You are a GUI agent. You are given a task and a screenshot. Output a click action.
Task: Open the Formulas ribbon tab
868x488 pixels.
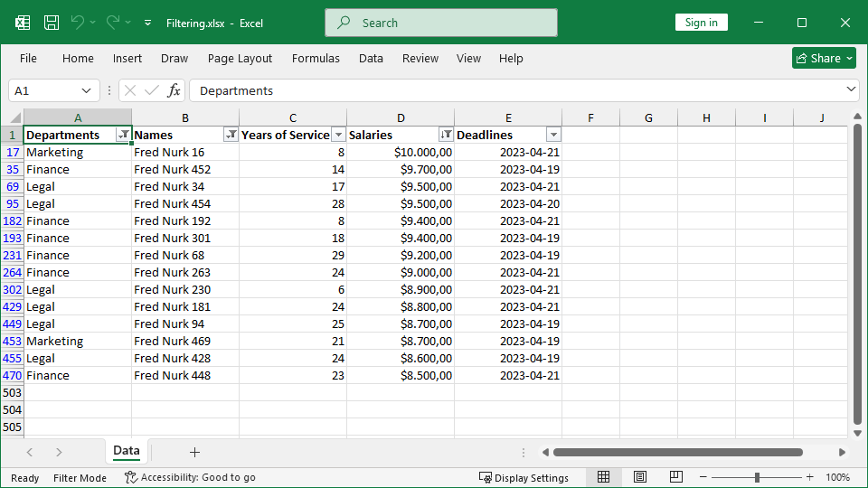316,58
